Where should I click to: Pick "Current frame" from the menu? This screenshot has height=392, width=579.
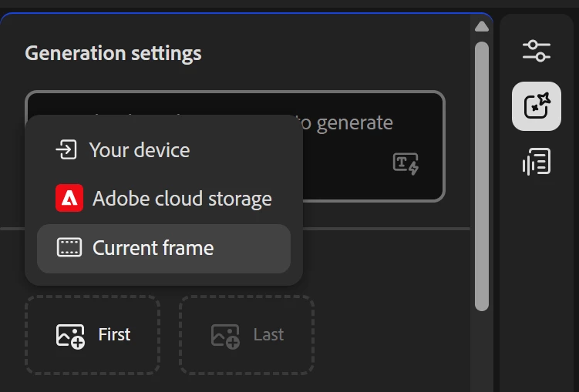pos(153,248)
